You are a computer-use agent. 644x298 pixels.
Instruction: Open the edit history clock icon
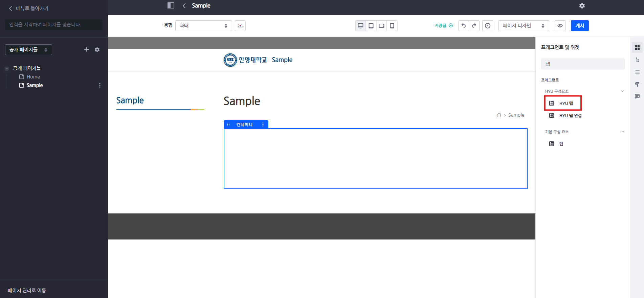(x=488, y=26)
